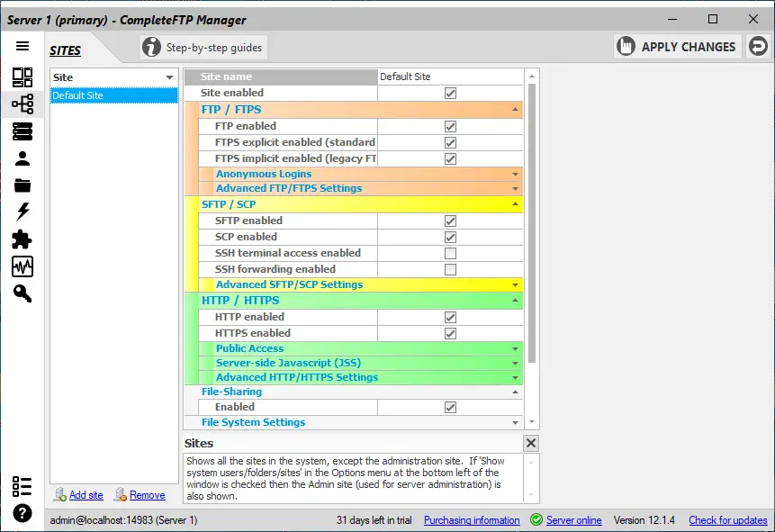Viewport: 775px width, 532px height.
Task: Click the Site name value field
Action: coord(450,77)
